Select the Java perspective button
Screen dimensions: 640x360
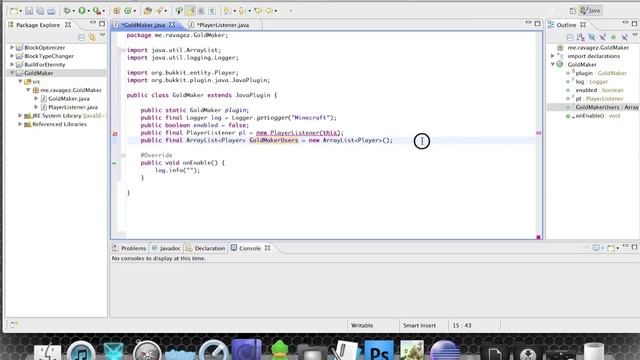click(x=591, y=11)
